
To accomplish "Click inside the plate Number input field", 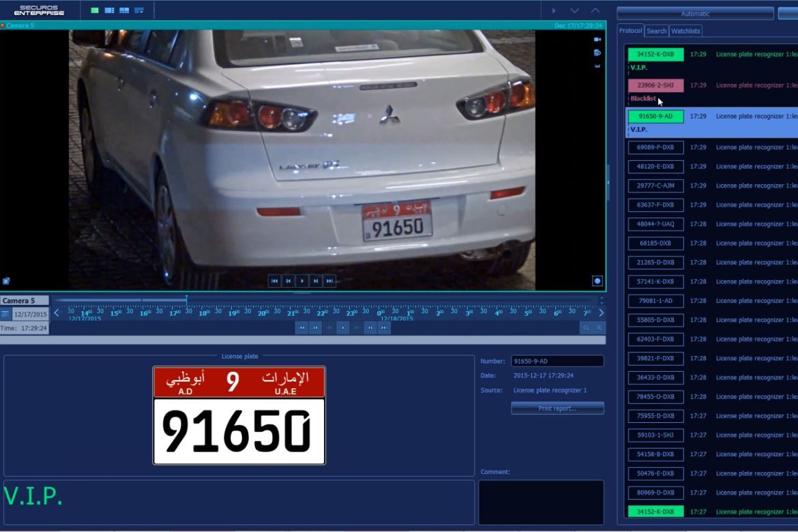I will [557, 361].
